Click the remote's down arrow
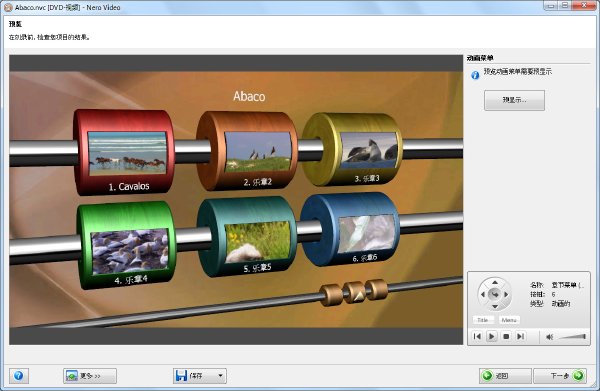The height and width of the screenshot is (391, 600). tap(495, 306)
